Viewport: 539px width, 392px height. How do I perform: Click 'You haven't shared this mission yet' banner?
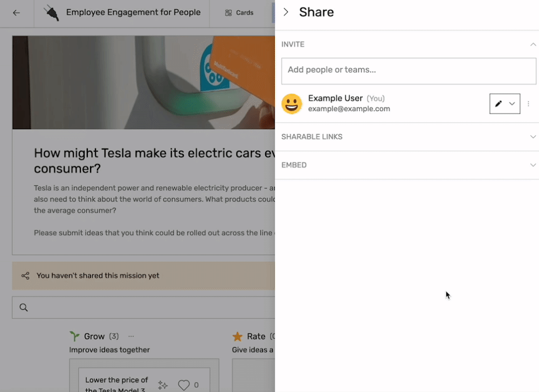pos(143,276)
